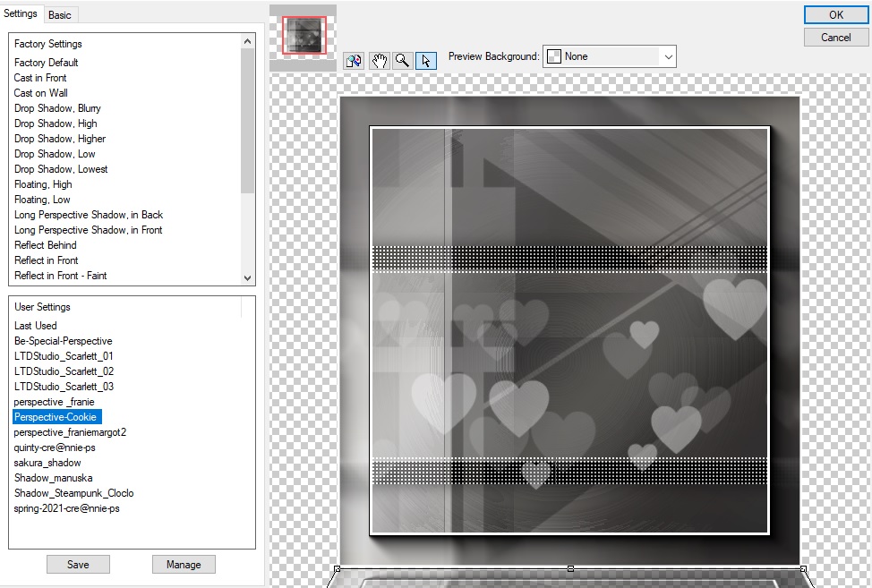Select the hand pan tool

click(379, 60)
